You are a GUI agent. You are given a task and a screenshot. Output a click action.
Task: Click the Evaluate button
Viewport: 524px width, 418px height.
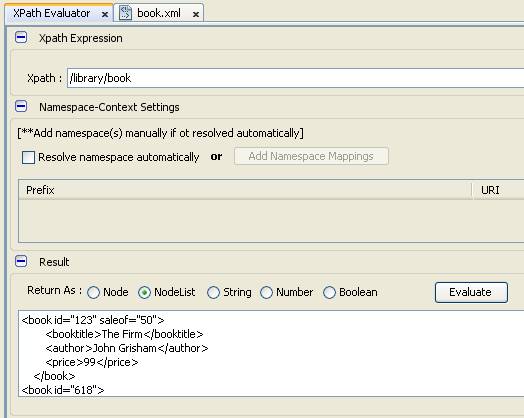point(471,292)
